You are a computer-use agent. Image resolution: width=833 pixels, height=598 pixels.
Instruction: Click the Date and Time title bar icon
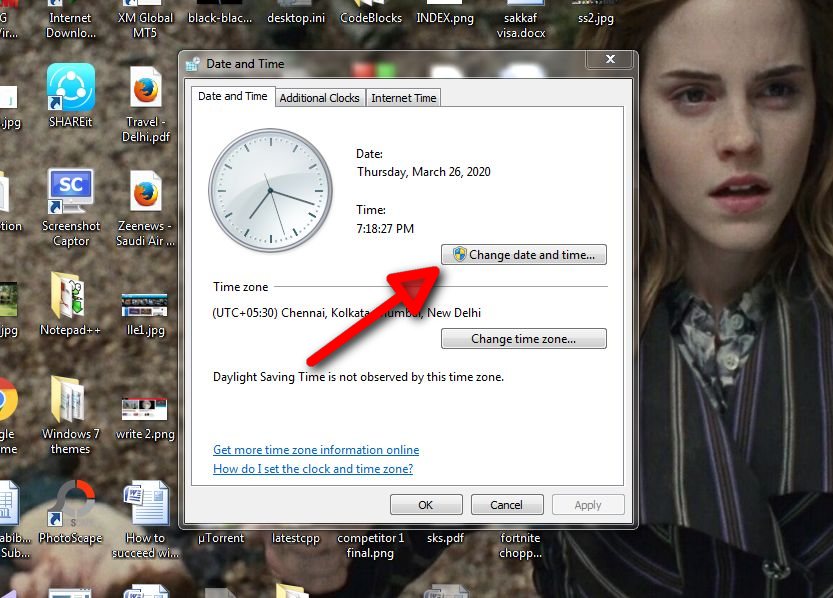(x=193, y=64)
